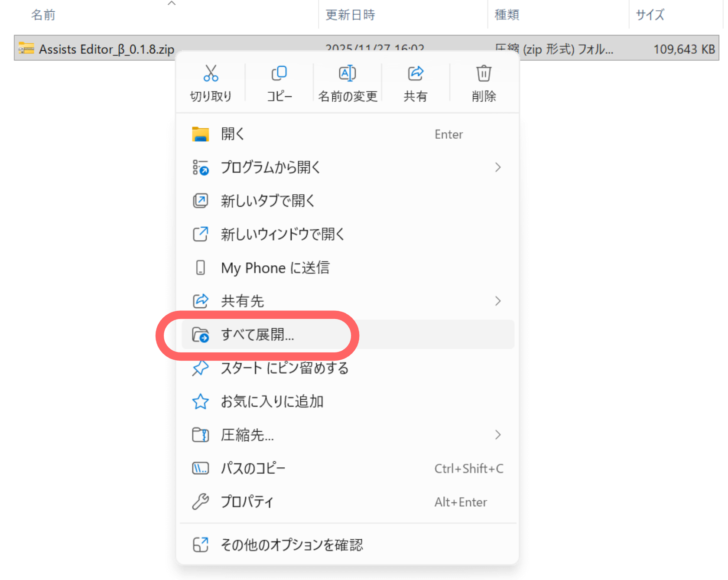The image size is (728, 580).
Task: Expand the Share to (共有先) submenu arrow
Action: tap(498, 301)
